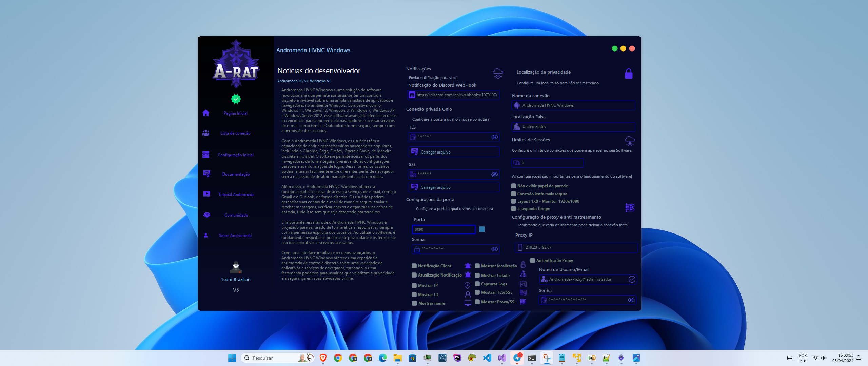This screenshot has height=366, width=868.
Task: Switch to the Sobre Andromeda section
Action: point(235,235)
